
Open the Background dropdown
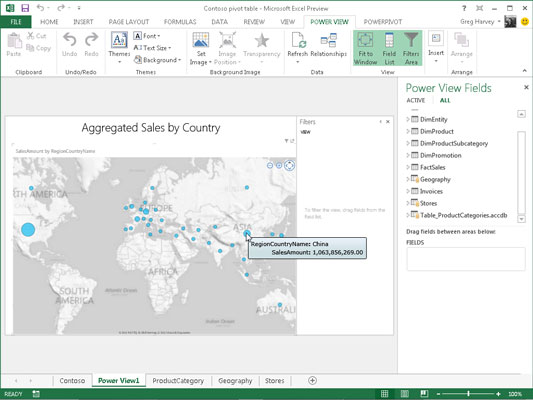click(x=157, y=60)
